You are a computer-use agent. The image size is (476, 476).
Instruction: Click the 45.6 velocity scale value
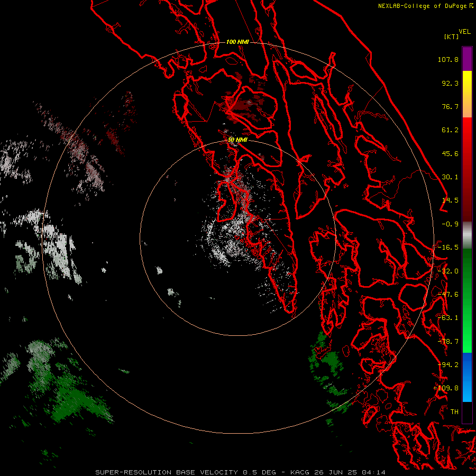(x=450, y=153)
